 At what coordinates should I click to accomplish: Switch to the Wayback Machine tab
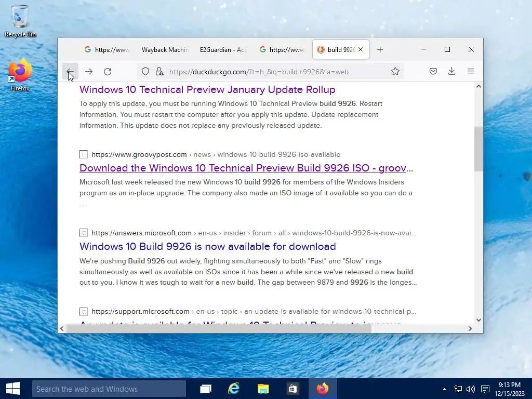(165, 49)
